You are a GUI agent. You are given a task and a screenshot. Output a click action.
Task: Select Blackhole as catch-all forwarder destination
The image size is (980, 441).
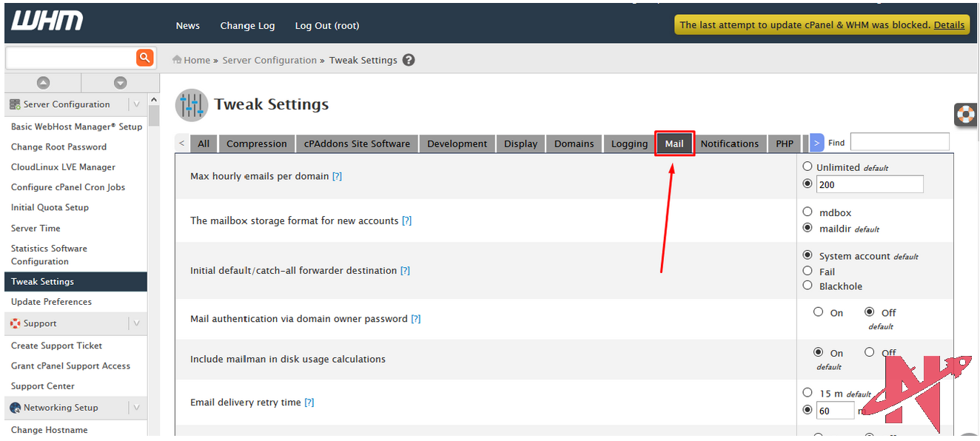pos(808,286)
